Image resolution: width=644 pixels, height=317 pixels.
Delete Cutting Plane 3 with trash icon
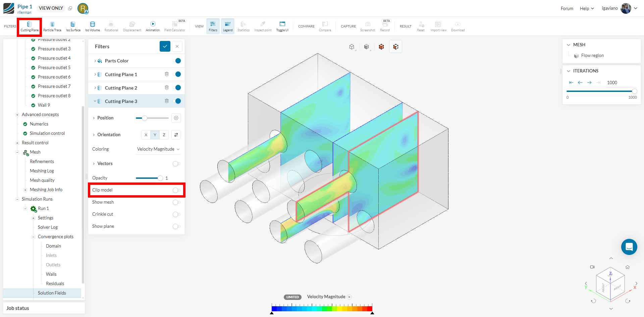(167, 101)
